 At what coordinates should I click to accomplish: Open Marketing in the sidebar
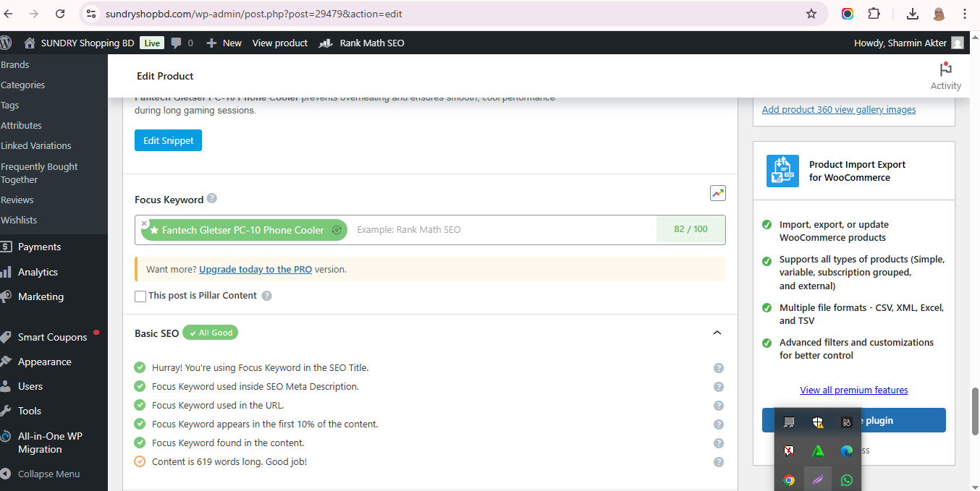point(41,296)
